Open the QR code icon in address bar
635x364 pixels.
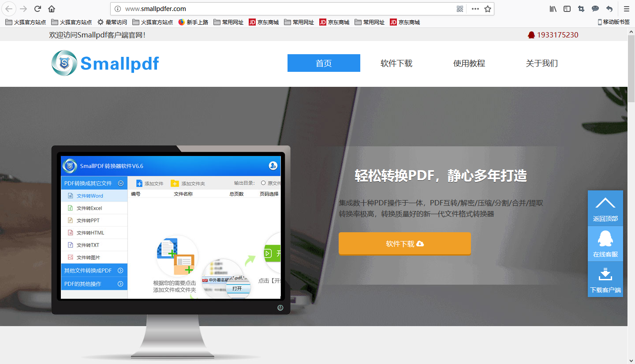(460, 9)
